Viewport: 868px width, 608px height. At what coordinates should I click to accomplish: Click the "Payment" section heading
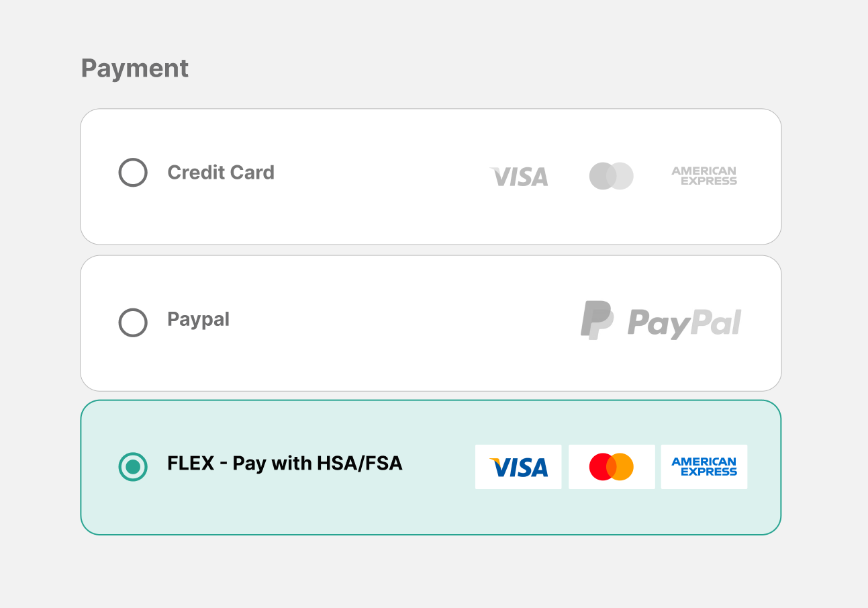pos(135,69)
